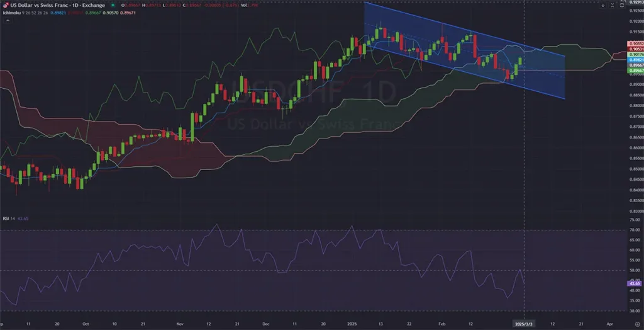This screenshot has width=644, height=330.
Task: Click the Ichimoku 0.89821 legend value
Action: point(58,13)
